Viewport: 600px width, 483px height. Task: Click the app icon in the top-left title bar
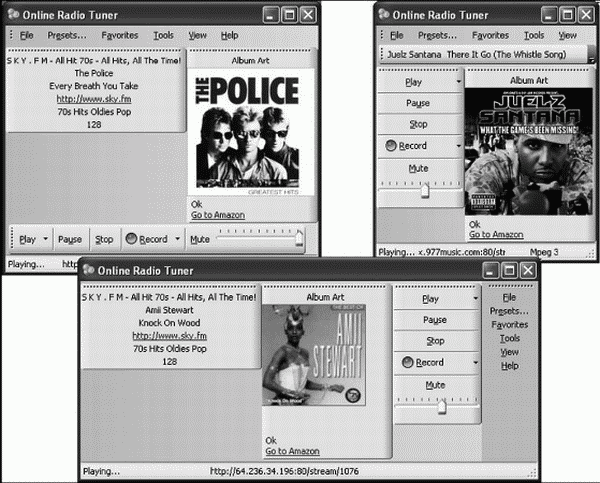click(13, 15)
